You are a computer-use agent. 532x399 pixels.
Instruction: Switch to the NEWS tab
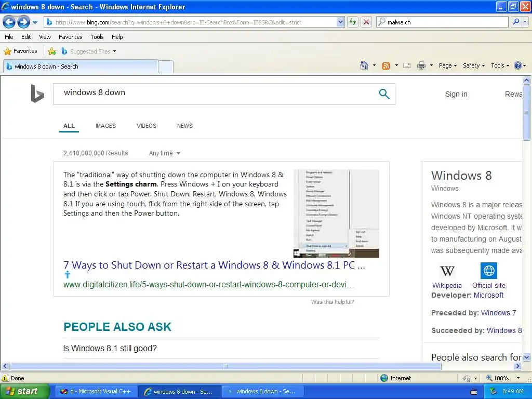pos(184,126)
